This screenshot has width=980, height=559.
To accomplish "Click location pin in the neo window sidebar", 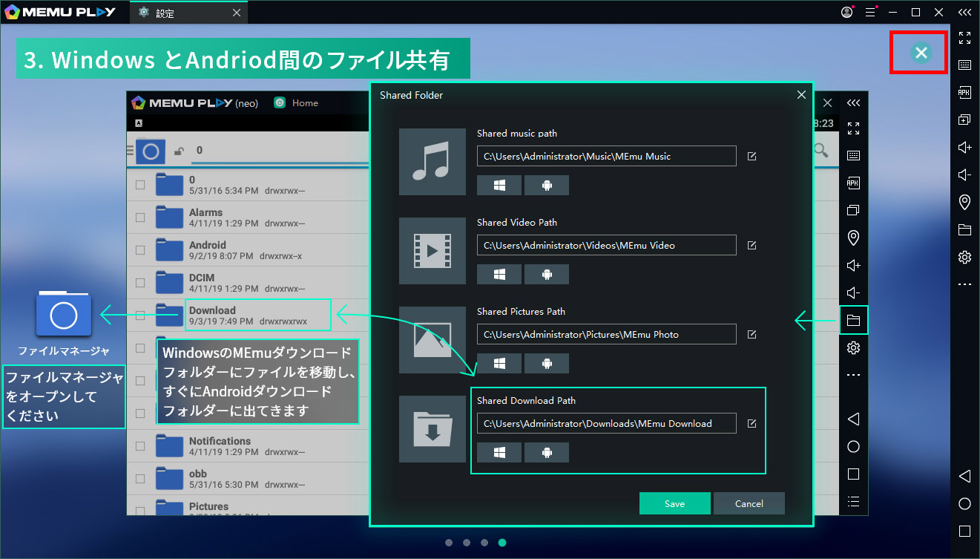I will pyautogui.click(x=853, y=238).
